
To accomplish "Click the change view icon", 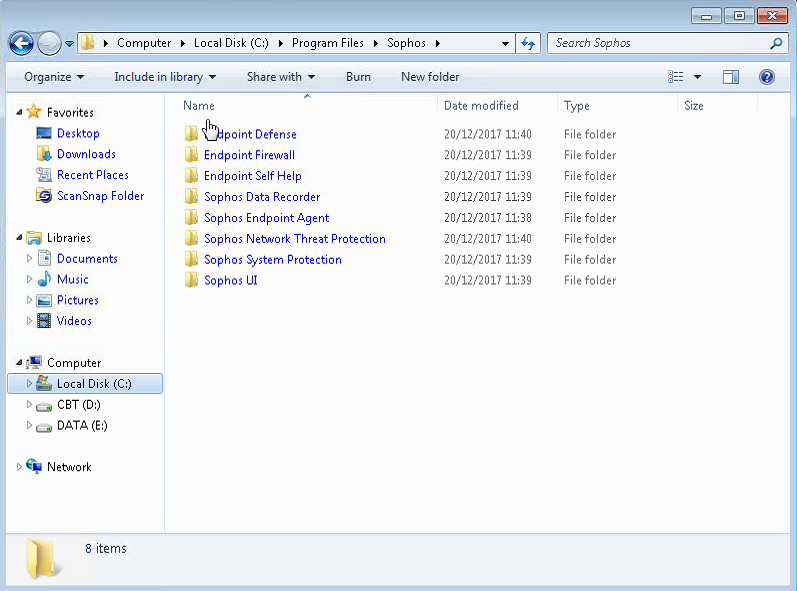I will coord(676,77).
